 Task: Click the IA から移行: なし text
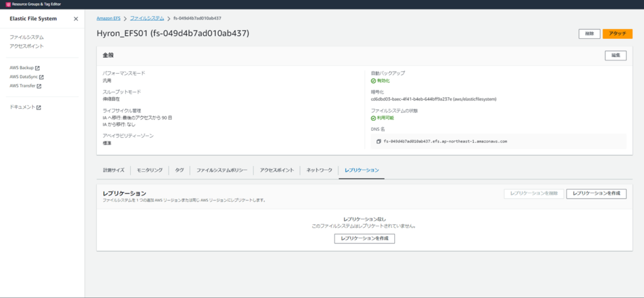(x=119, y=124)
